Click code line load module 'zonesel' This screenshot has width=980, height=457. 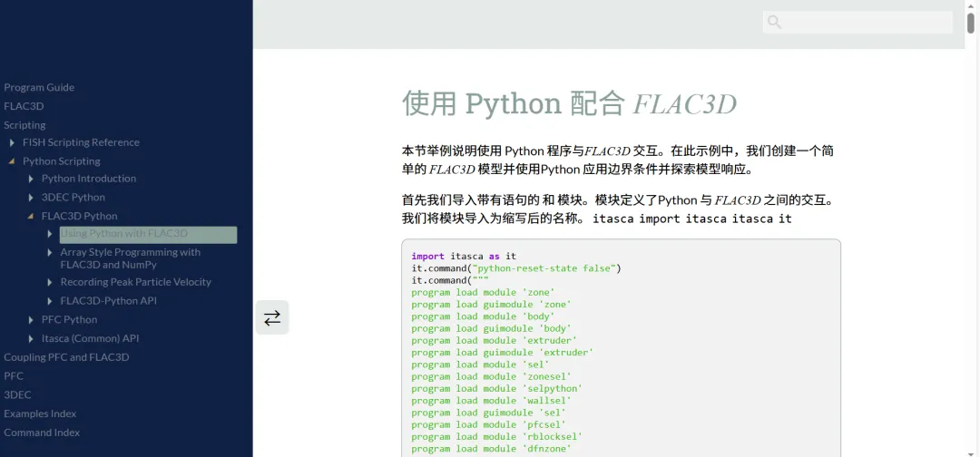(x=491, y=376)
